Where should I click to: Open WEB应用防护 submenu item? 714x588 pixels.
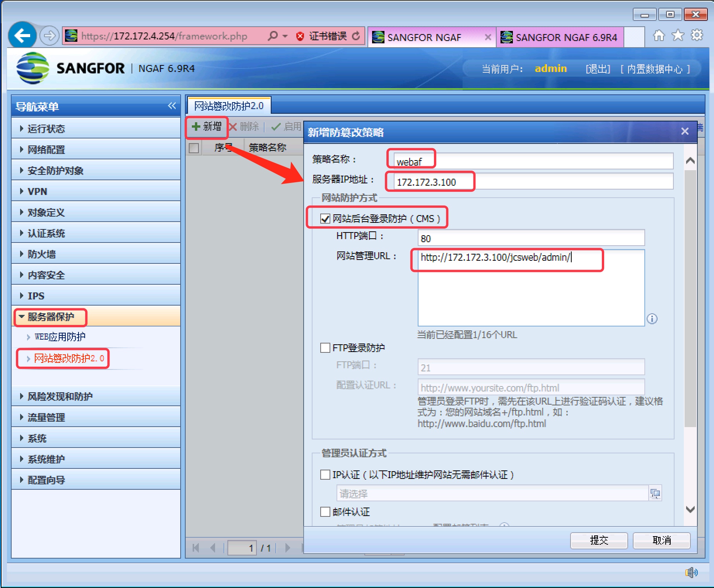(60, 337)
